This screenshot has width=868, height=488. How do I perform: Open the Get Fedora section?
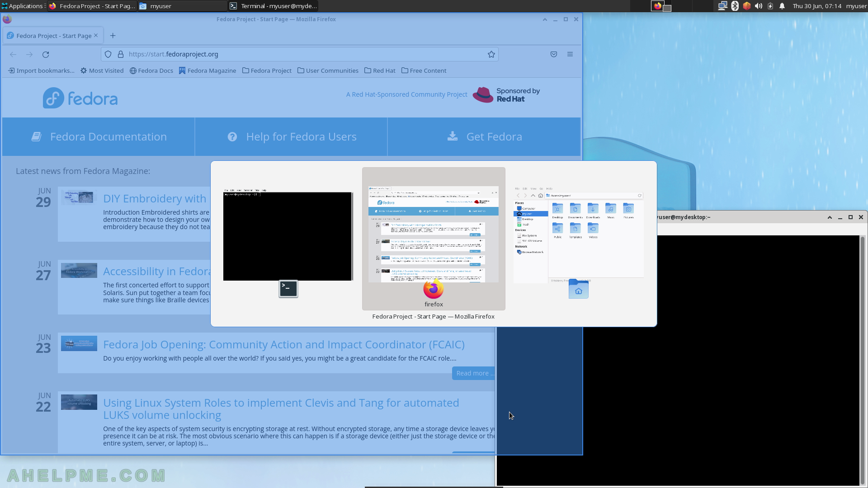[484, 136]
